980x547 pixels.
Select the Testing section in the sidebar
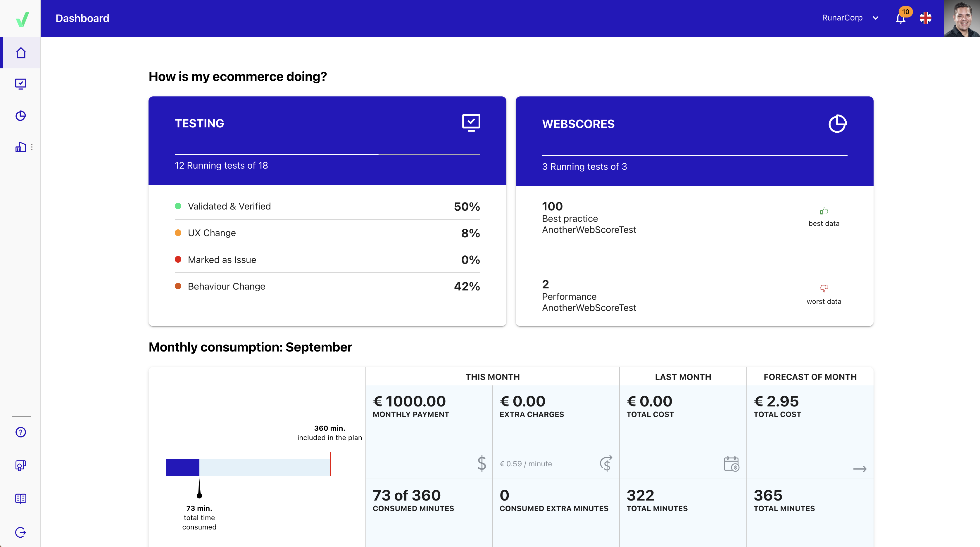[x=20, y=84]
